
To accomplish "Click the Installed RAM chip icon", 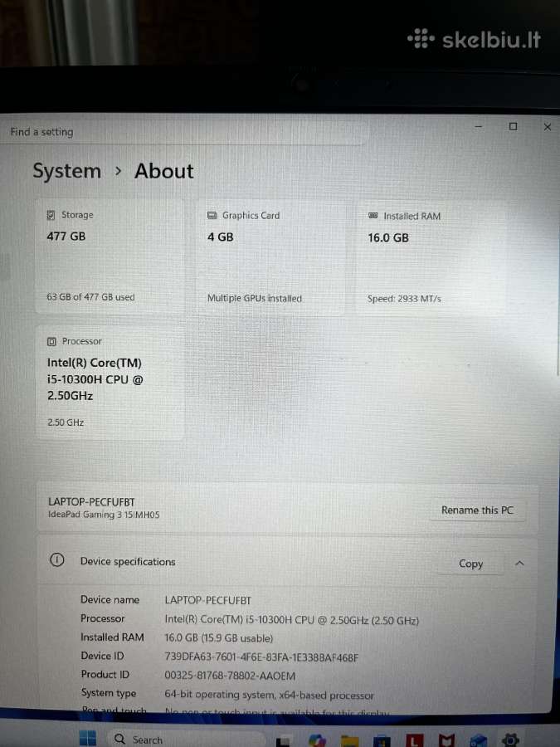I will pos(373,216).
